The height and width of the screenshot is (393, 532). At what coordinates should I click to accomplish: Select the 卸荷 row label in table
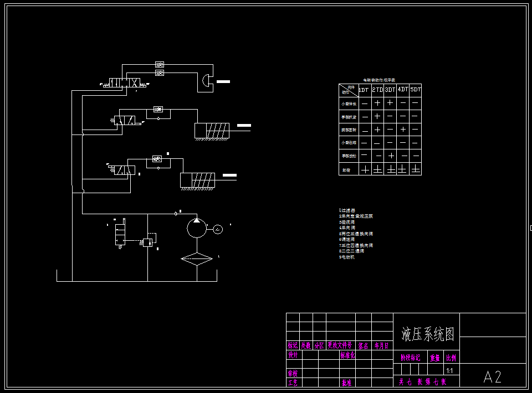click(346, 170)
